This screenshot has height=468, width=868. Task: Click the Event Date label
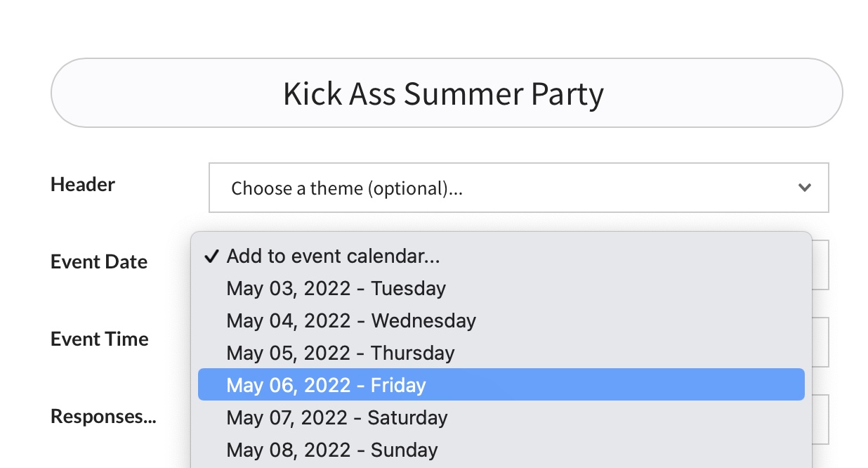point(99,262)
